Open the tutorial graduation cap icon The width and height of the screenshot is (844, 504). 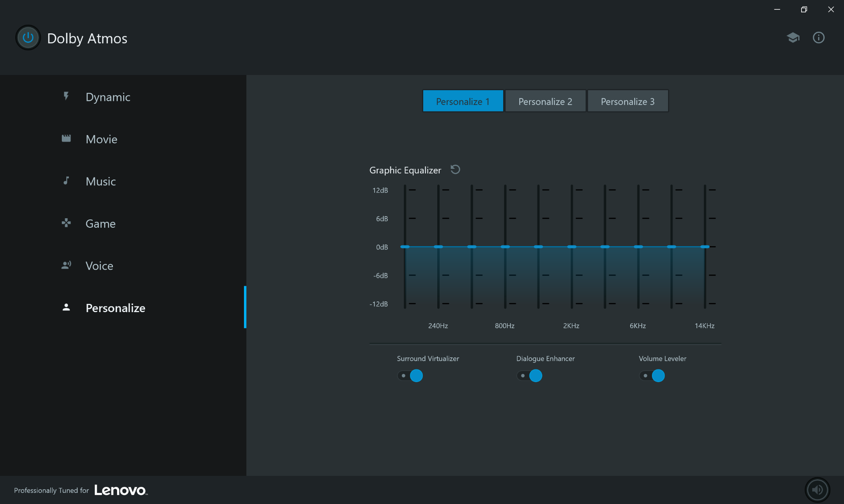point(793,38)
